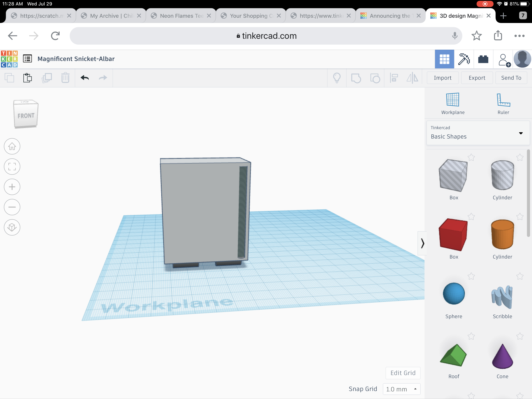
Task: Click the tinkercad.com address bar
Action: (266, 36)
